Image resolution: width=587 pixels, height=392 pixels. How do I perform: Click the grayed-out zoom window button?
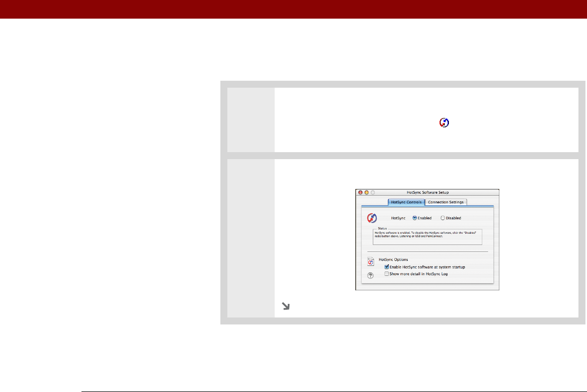point(373,193)
